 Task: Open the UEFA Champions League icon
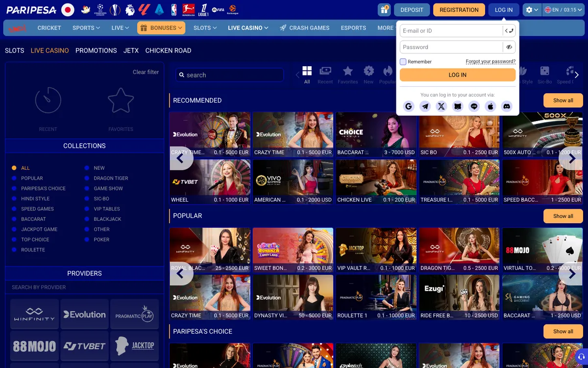(100, 9)
